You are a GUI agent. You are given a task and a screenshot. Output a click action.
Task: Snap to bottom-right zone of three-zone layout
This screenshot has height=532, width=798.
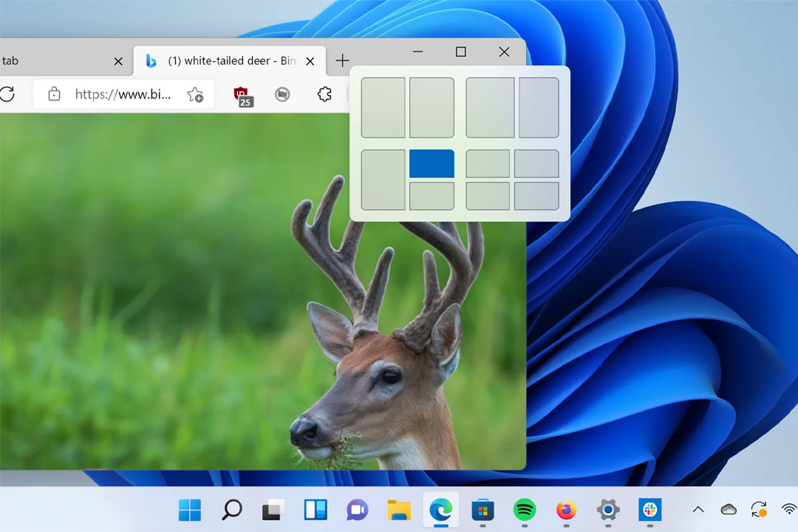432,196
